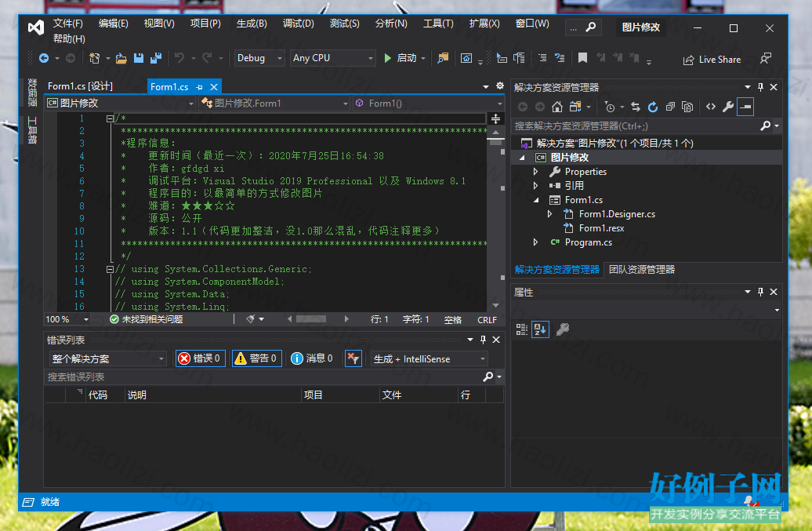This screenshot has height=531, width=812.
Task: Open the Debug configuration dropdown
Action: tap(259, 58)
